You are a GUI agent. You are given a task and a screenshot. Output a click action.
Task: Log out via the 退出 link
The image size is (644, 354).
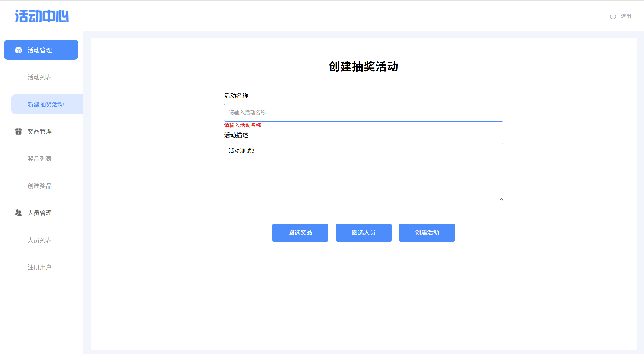tap(626, 16)
